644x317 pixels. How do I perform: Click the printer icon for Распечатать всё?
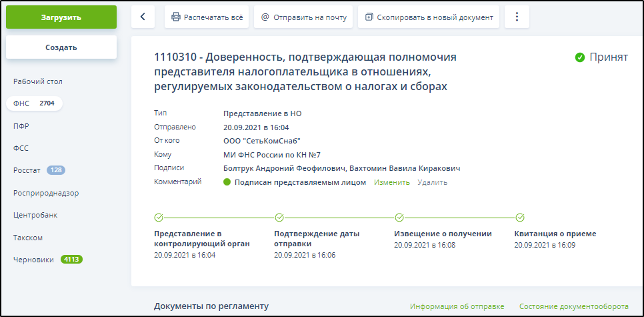tap(176, 17)
